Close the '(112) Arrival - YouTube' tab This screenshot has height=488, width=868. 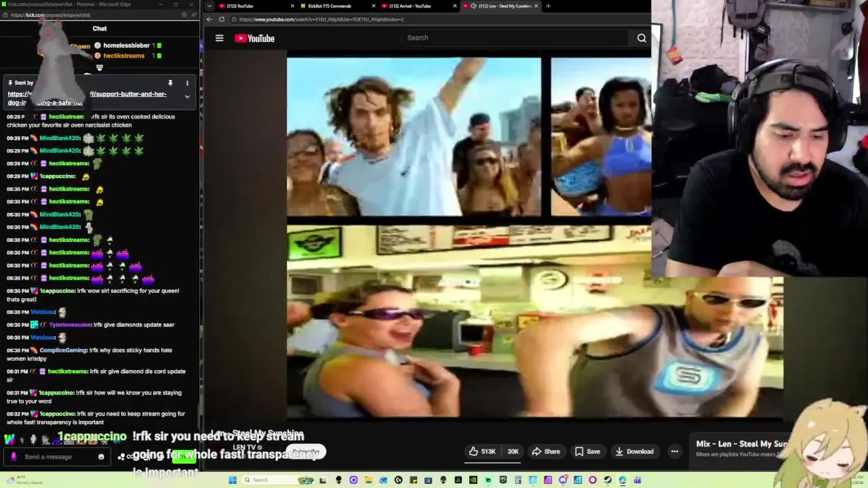point(454,6)
